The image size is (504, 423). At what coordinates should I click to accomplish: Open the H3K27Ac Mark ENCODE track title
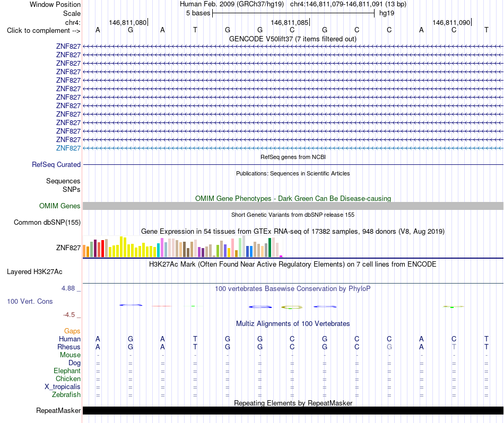click(293, 265)
